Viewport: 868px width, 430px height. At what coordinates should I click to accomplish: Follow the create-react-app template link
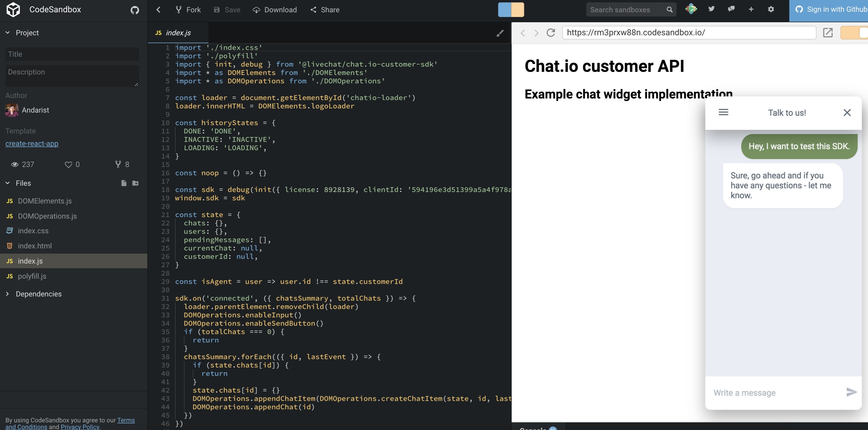[32, 144]
